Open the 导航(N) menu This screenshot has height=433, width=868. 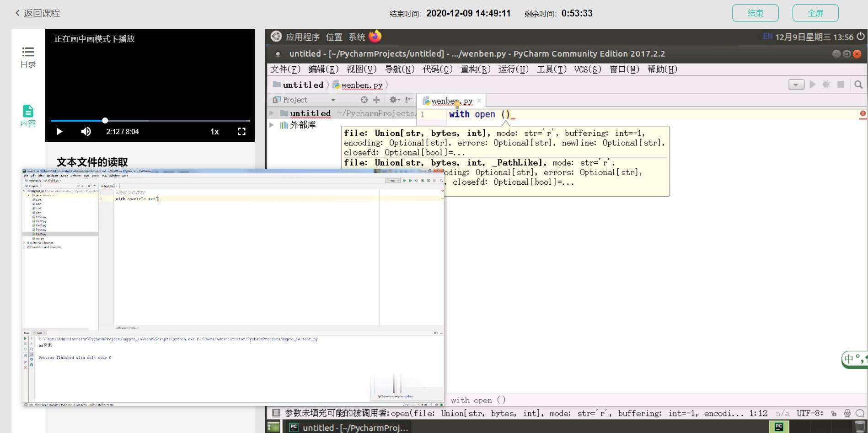pyautogui.click(x=400, y=69)
